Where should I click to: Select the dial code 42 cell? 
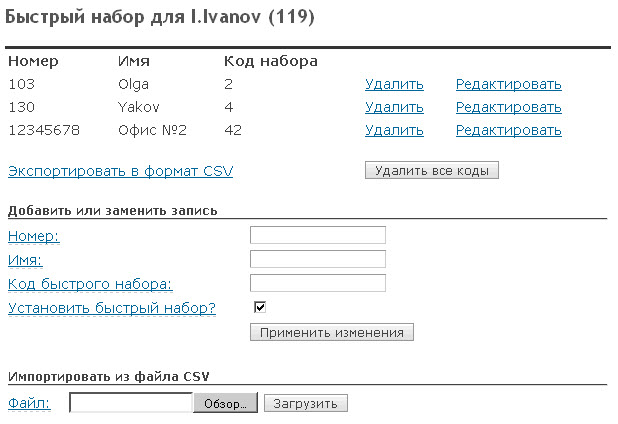click(x=233, y=130)
